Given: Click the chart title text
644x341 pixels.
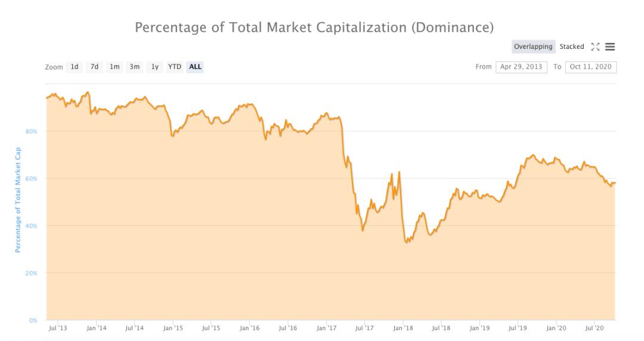Looking at the screenshot, I should [x=314, y=27].
